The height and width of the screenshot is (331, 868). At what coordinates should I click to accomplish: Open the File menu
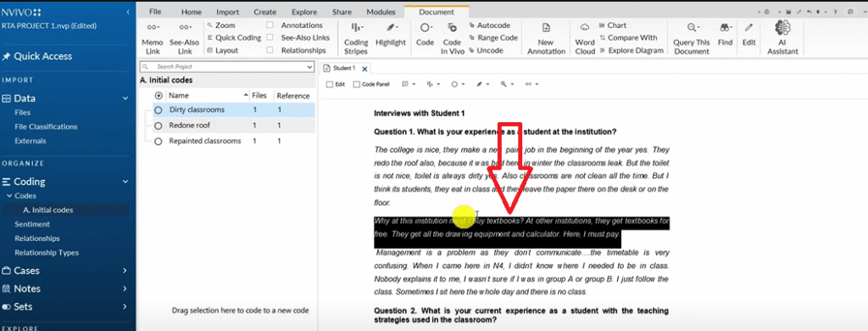pos(156,12)
